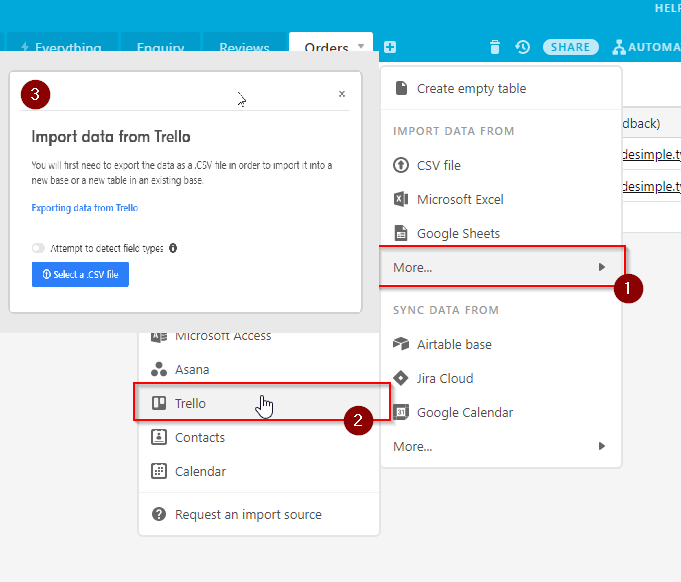Image resolution: width=681 pixels, height=582 pixels.
Task: Click the question mark help icon
Action: [159, 514]
